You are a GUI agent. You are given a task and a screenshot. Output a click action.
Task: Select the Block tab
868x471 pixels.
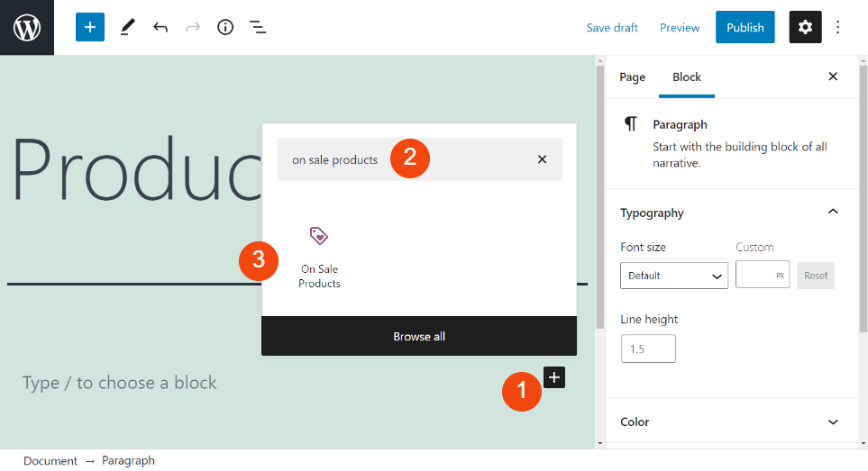(x=687, y=77)
